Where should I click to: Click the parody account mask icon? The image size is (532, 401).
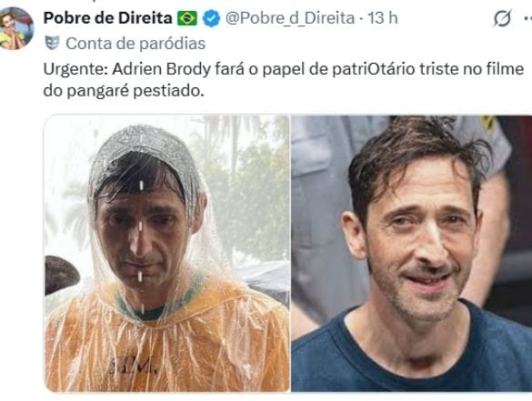pos(52,43)
